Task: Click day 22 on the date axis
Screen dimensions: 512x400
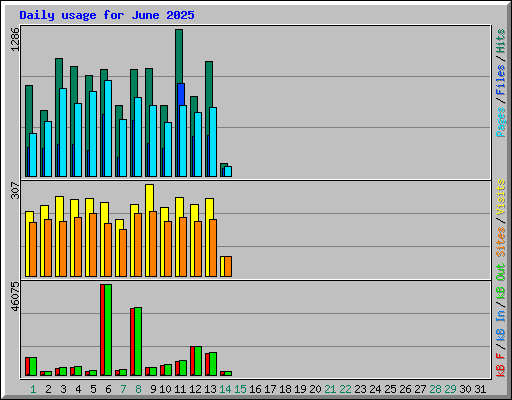Action: point(345,389)
